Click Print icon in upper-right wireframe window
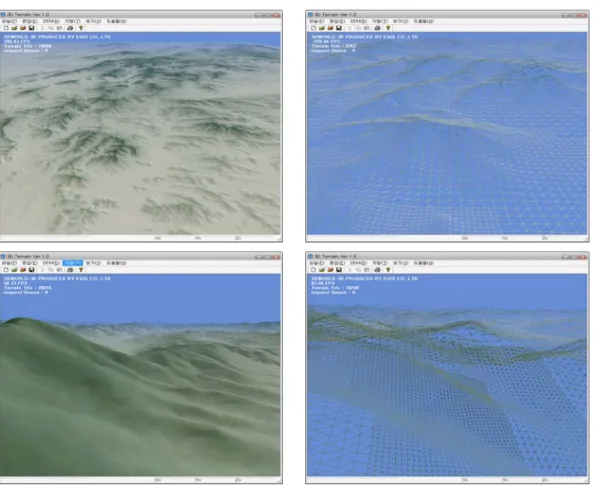The image size is (594, 485). [x=377, y=28]
